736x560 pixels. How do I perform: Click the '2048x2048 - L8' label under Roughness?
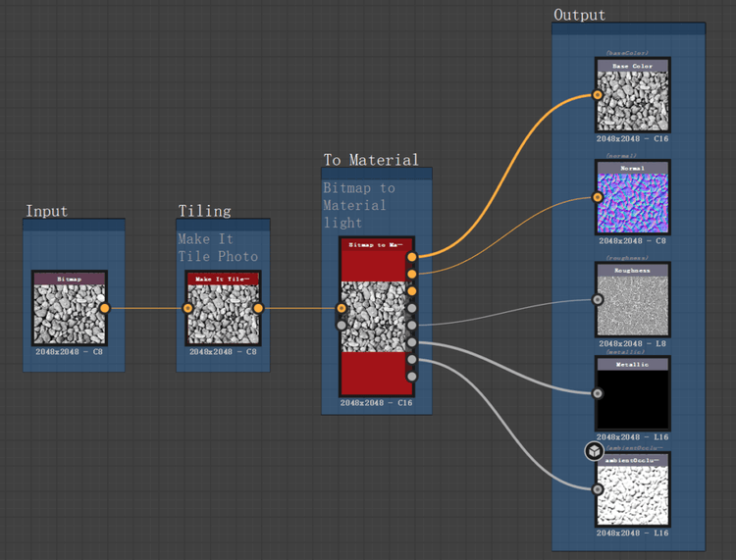click(x=632, y=344)
